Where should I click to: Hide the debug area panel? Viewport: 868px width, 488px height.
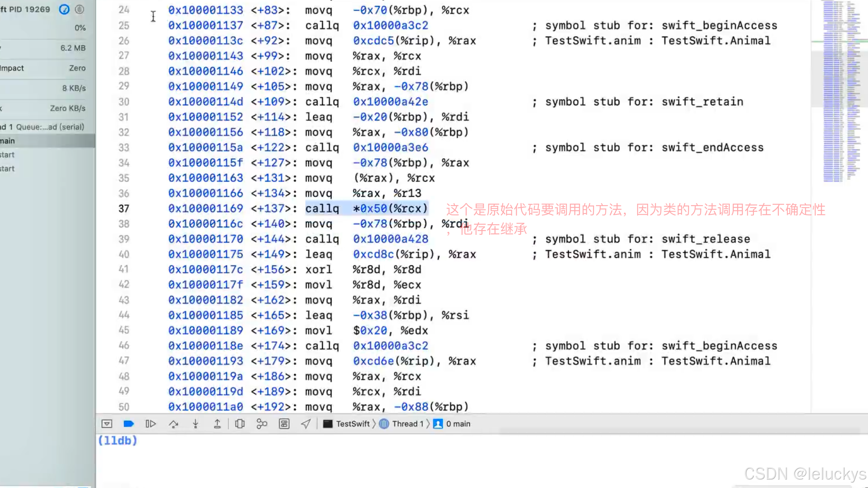tap(107, 424)
